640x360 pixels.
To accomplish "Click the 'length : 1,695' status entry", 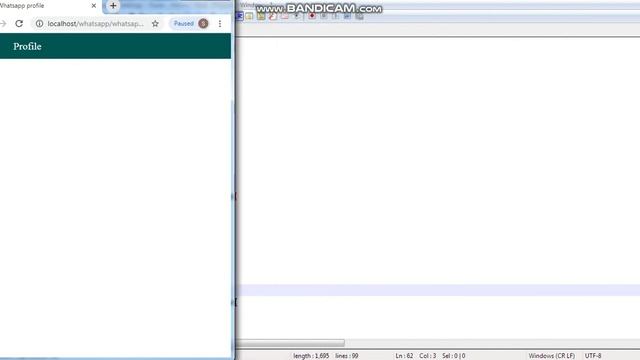I will [x=311, y=356].
